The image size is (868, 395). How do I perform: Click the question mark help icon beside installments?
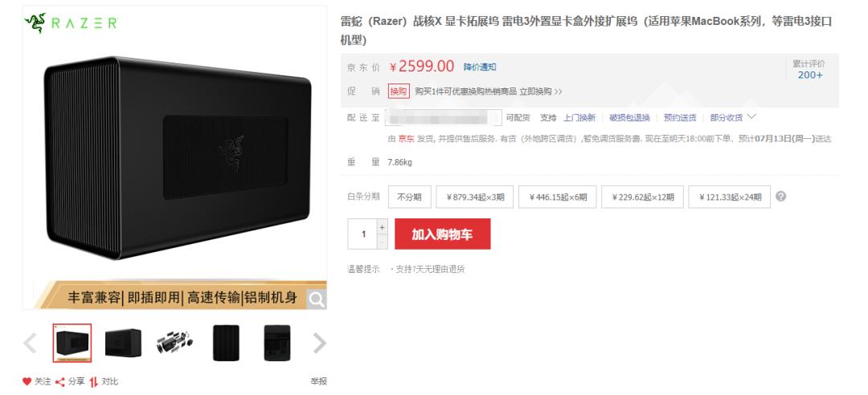(780, 197)
